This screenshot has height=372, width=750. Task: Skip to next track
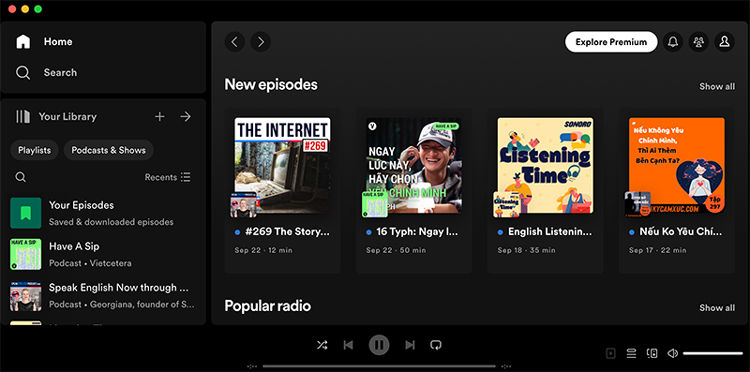click(x=410, y=345)
